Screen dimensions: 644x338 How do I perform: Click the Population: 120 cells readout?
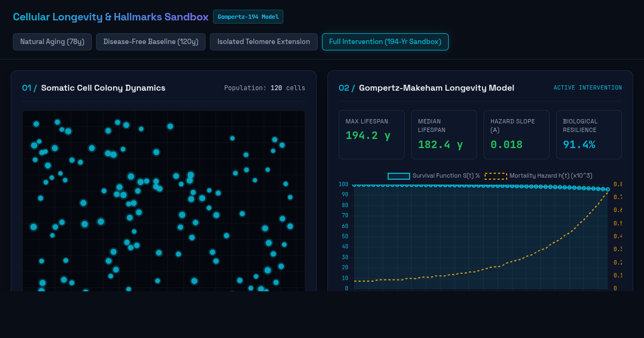pos(265,88)
